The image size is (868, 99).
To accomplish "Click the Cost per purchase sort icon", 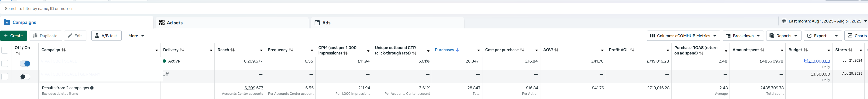I will (x=522, y=50).
